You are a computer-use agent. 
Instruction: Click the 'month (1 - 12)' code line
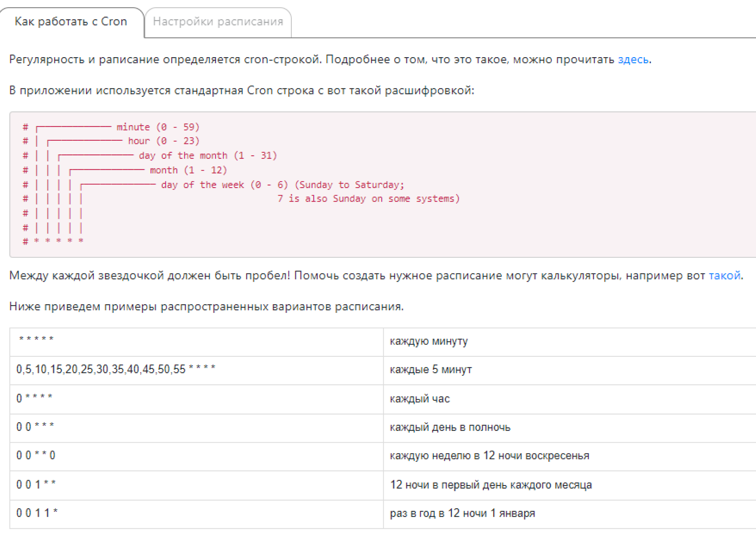[188, 170]
